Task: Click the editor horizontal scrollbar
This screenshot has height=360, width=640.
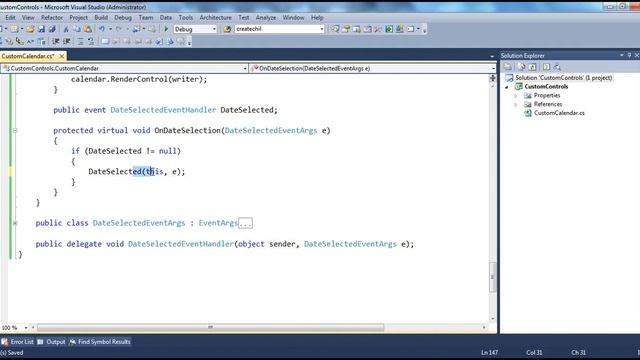Action: [x=211, y=327]
